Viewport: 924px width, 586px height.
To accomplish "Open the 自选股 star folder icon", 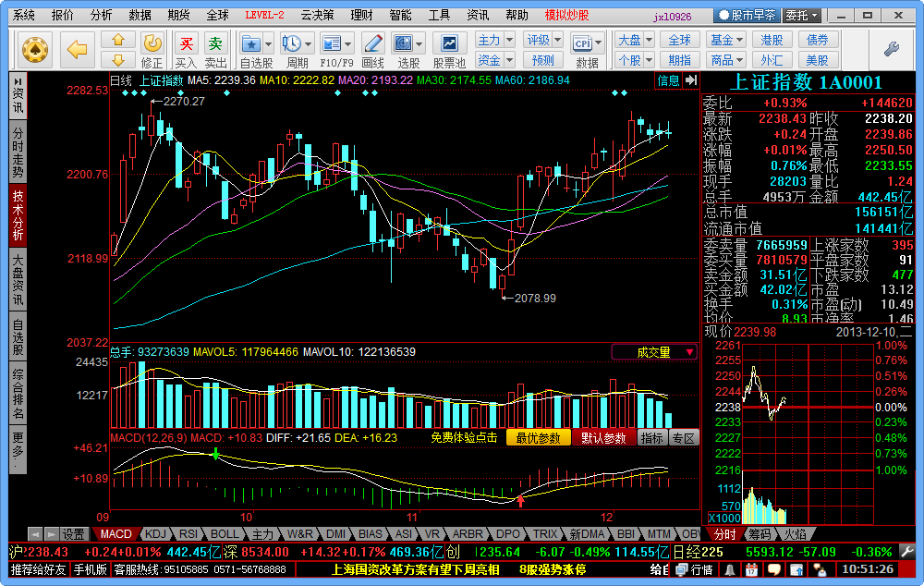I will (x=251, y=43).
